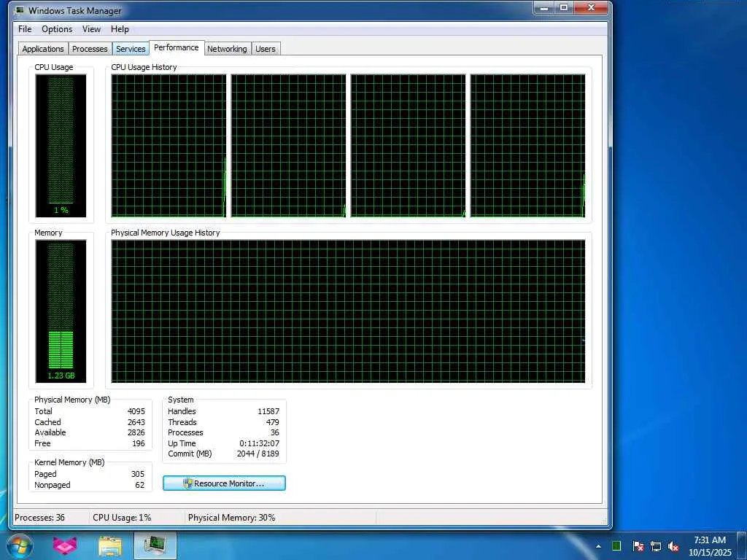
Task: Switch to the Users tab
Action: (266, 49)
